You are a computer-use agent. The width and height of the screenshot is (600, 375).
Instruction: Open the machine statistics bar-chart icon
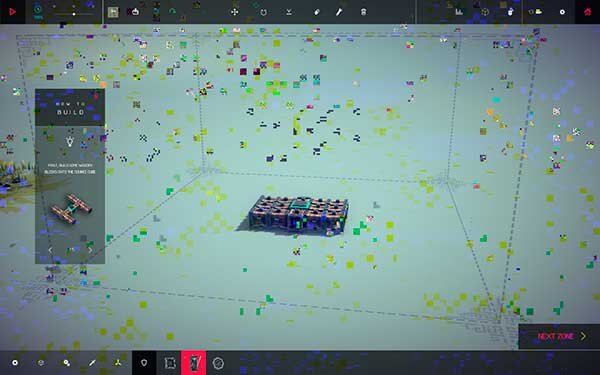coord(459,12)
